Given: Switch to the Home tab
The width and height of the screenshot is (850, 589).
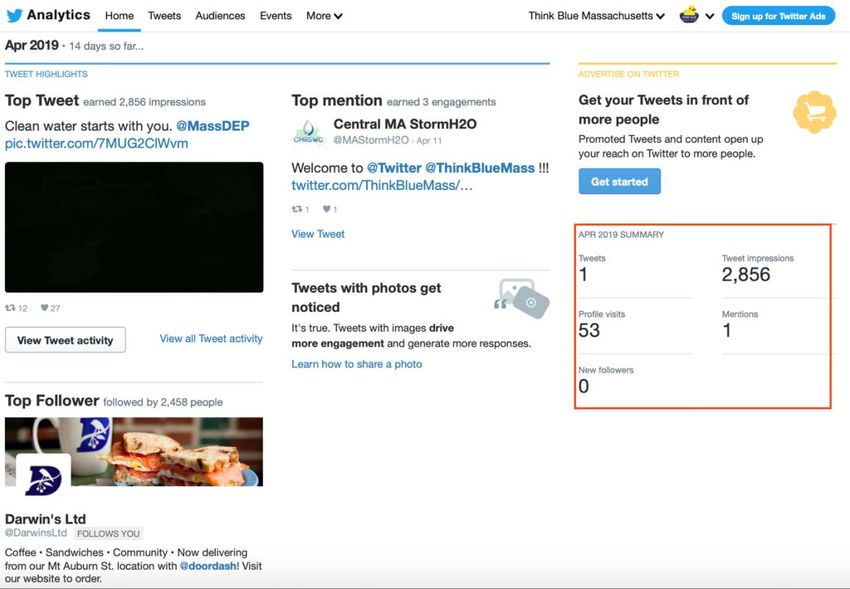Looking at the screenshot, I should [x=119, y=16].
